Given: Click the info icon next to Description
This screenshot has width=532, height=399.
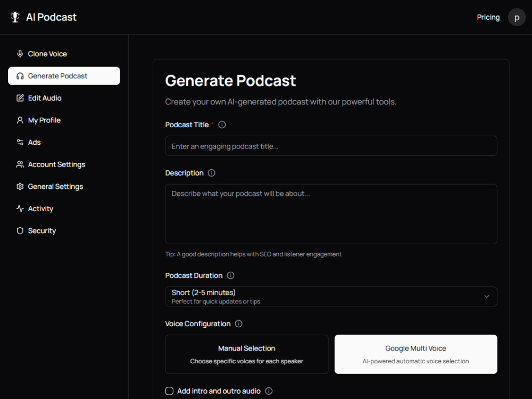Looking at the screenshot, I should (x=211, y=173).
